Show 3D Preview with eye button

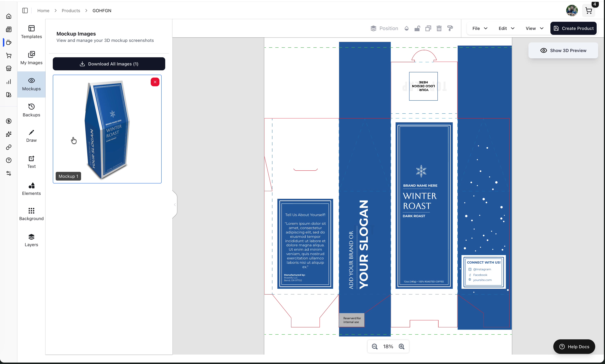pos(563,51)
